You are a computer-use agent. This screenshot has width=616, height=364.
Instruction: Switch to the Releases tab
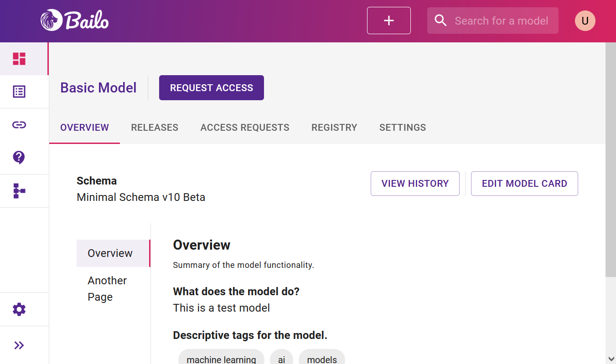(x=155, y=128)
